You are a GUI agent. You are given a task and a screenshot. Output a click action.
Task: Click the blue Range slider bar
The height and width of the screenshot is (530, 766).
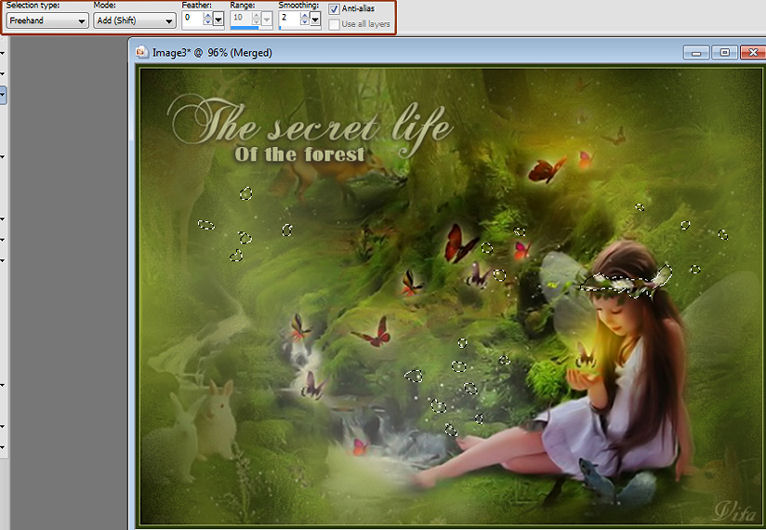(244, 28)
